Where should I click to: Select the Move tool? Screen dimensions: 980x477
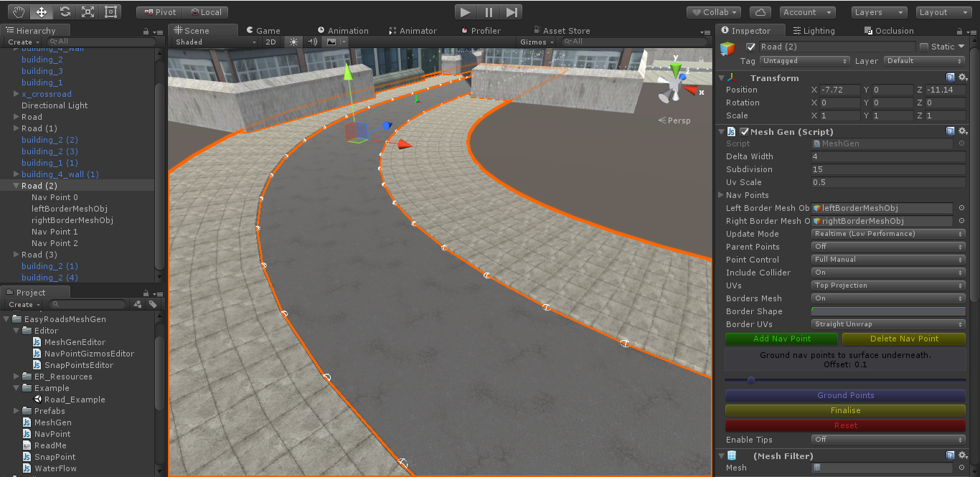click(x=42, y=12)
